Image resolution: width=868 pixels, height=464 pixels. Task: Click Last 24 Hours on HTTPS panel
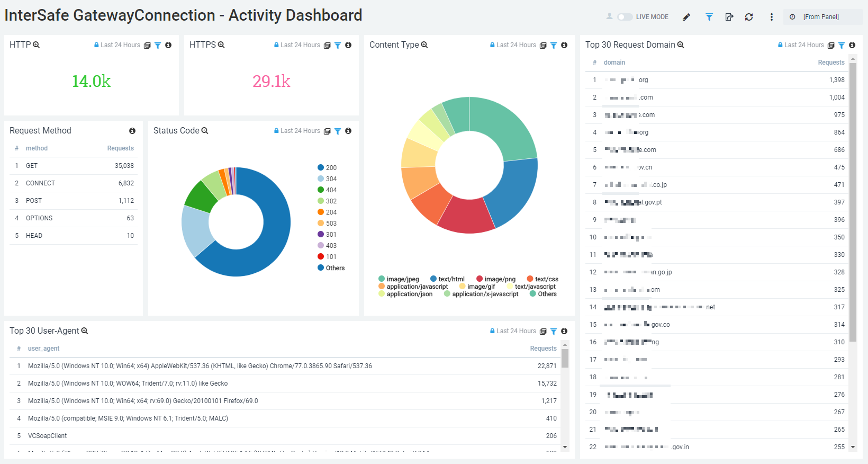297,45
